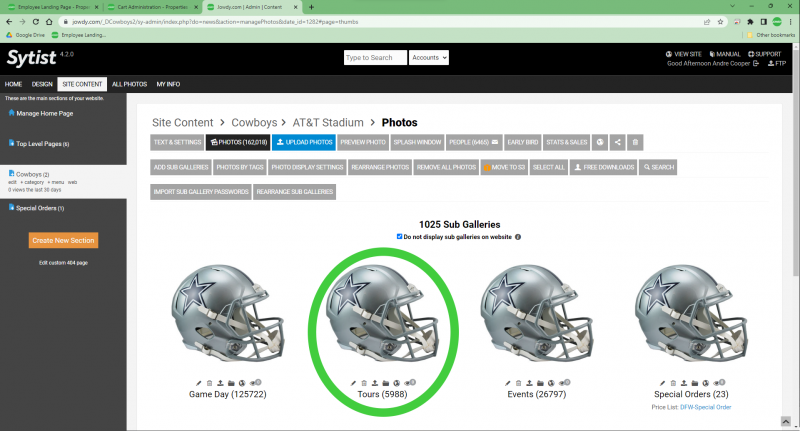Click the trash icon under Events gallery
Screen dimensions: 800x431
click(518, 383)
